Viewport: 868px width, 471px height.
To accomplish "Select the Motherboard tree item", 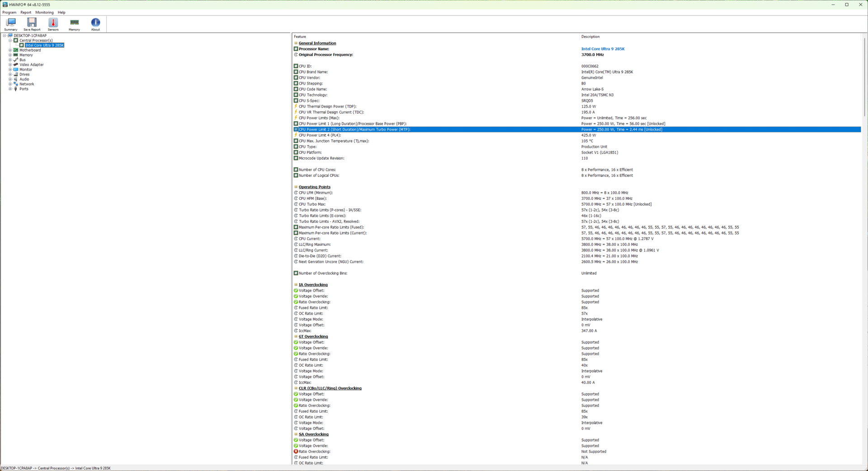I will pos(30,50).
